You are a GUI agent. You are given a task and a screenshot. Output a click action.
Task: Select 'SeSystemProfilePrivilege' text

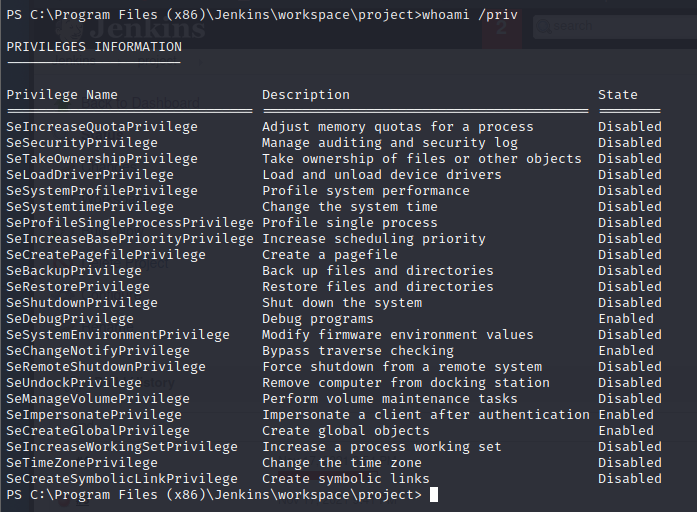pyautogui.click(x=102, y=191)
